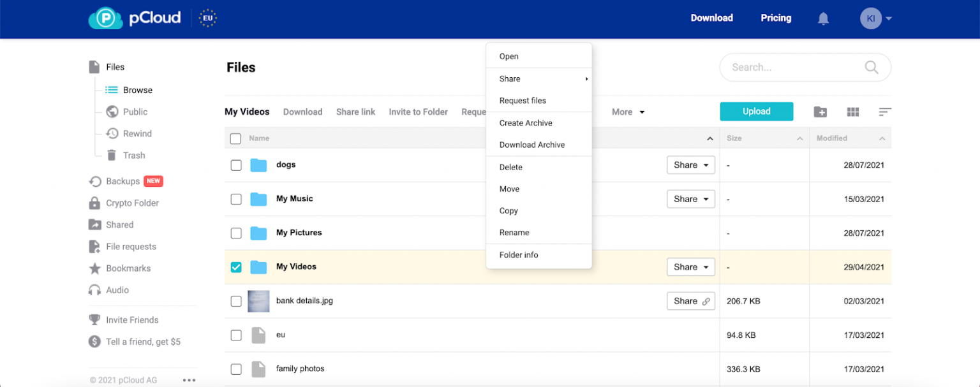Viewport: 980px width, 387px height.
Task: Open the Share dropdown for My Music
Action: point(691,198)
